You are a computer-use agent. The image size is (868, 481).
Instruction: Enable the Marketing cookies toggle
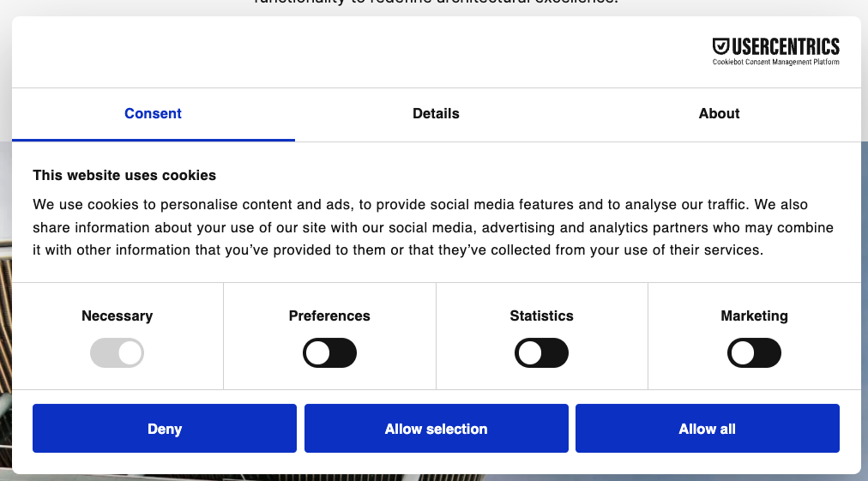[754, 353]
